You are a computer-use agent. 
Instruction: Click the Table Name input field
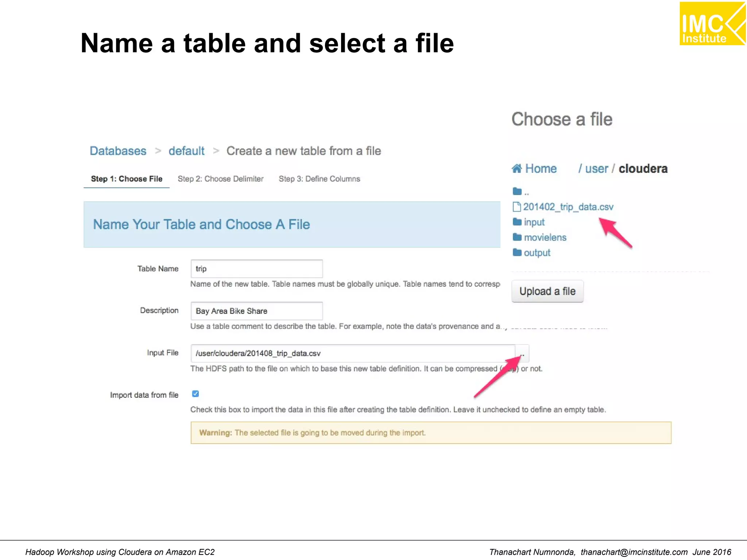257,269
